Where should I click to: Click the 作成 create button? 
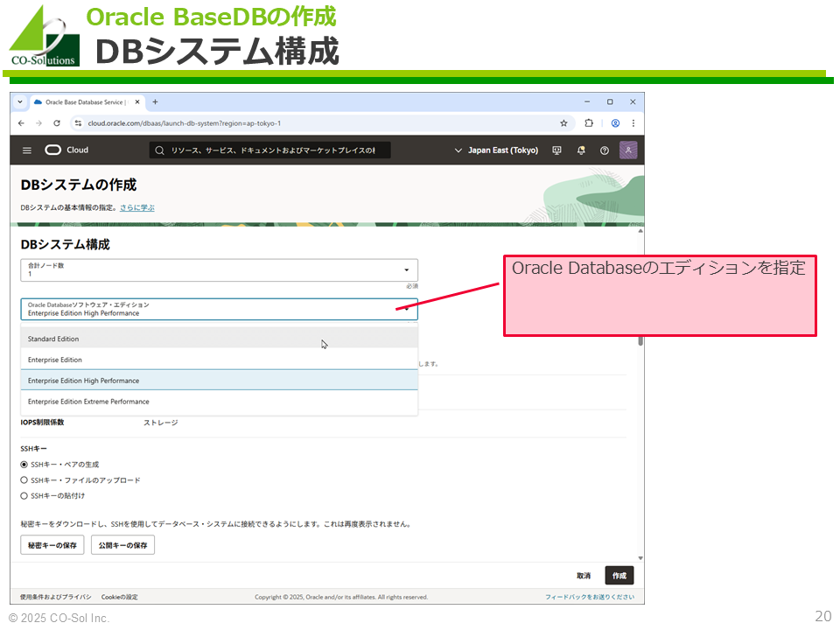[x=619, y=576]
